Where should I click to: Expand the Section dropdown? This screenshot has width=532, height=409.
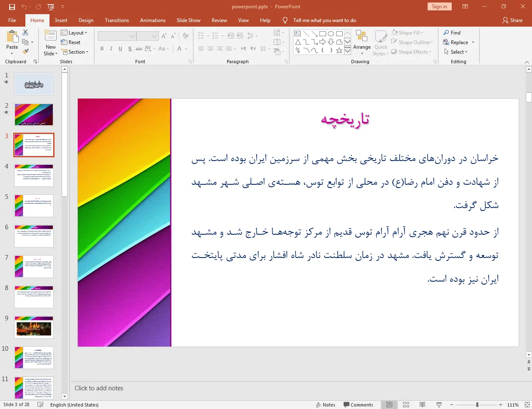click(x=75, y=52)
